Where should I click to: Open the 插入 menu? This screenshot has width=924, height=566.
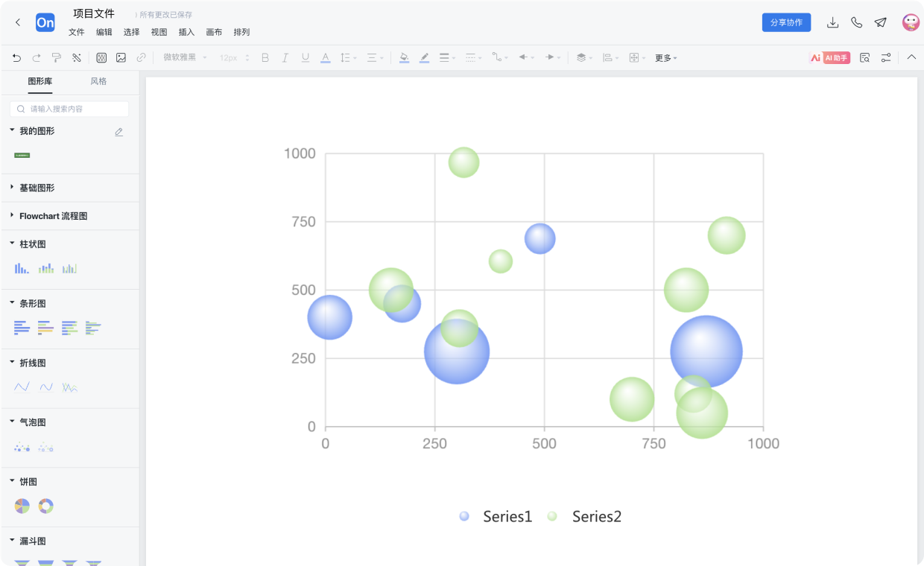(x=186, y=32)
